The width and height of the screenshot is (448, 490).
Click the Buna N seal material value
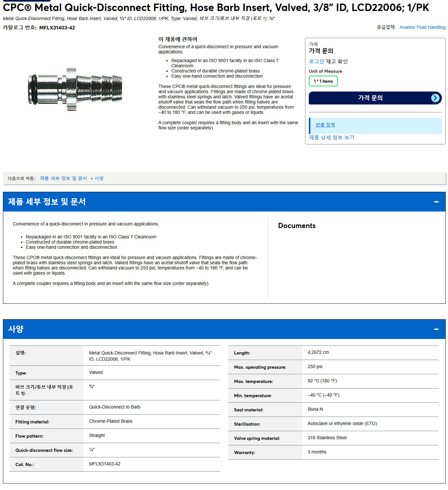315,409
